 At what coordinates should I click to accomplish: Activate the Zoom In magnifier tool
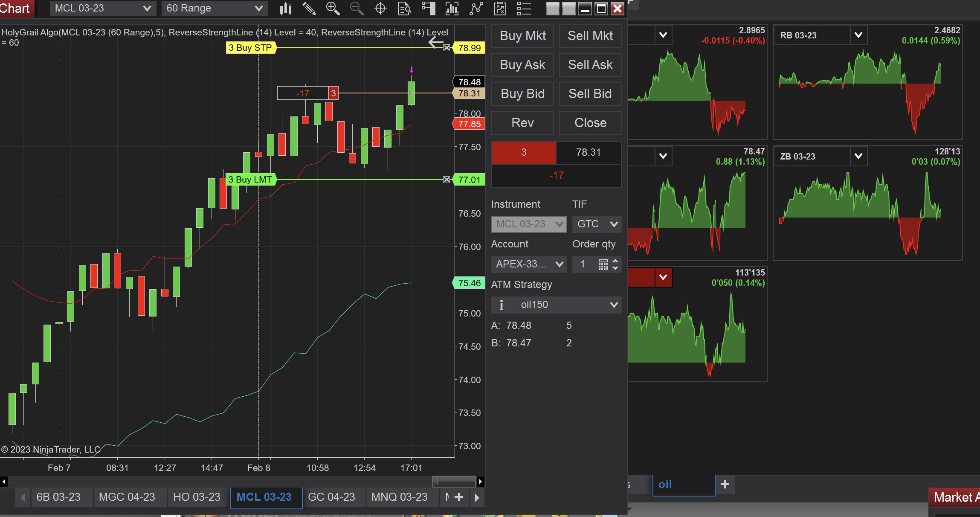pyautogui.click(x=333, y=9)
